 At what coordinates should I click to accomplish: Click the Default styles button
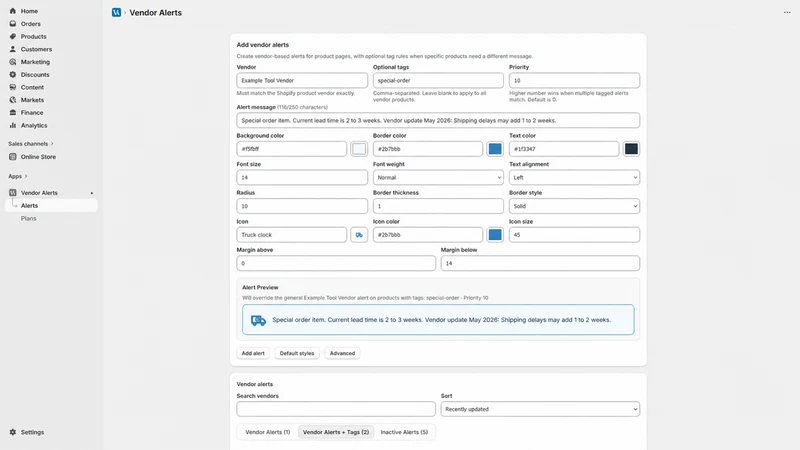point(297,353)
